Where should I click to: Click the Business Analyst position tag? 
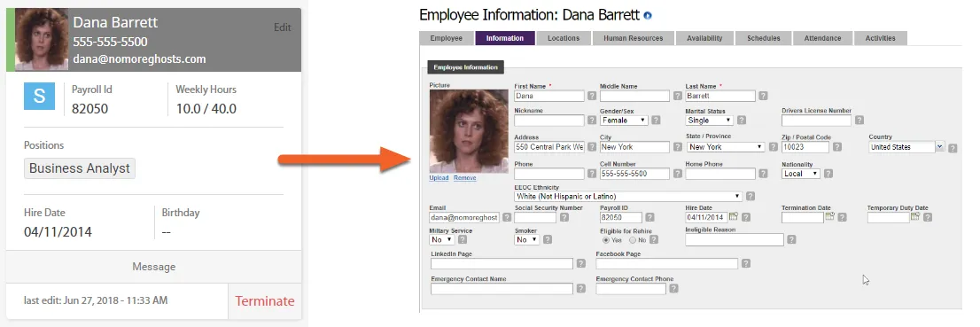coord(80,168)
